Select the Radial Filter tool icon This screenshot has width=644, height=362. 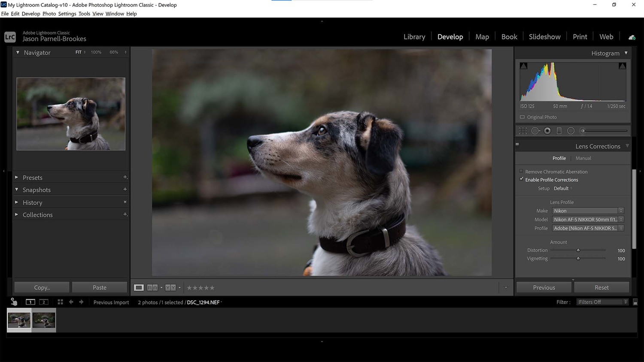tap(571, 131)
